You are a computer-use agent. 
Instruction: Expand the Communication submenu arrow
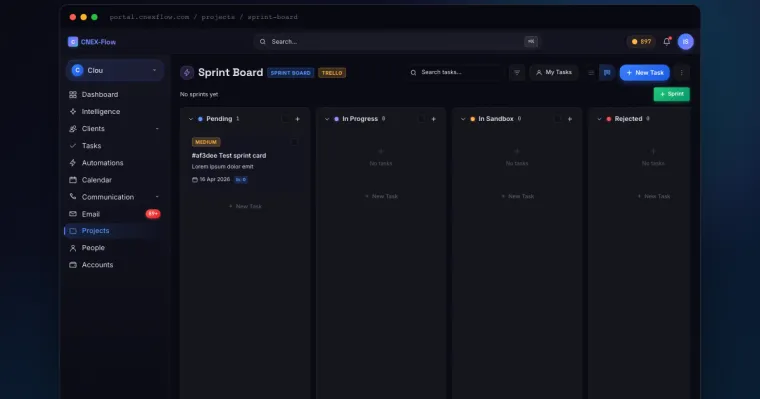[157, 197]
